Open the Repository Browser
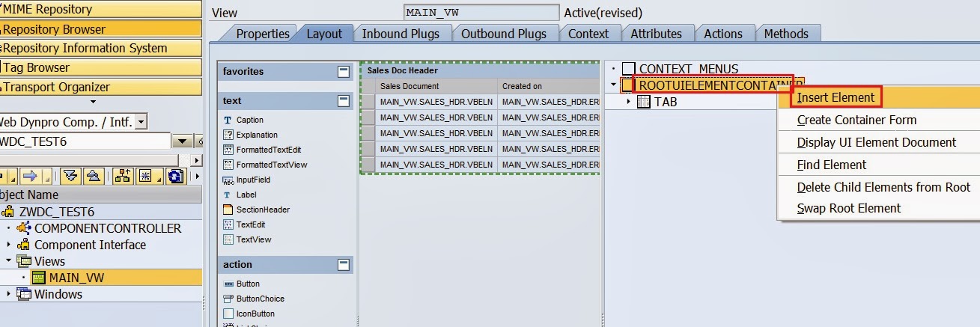Viewport: 980px width, 327px height. pyautogui.click(x=101, y=28)
